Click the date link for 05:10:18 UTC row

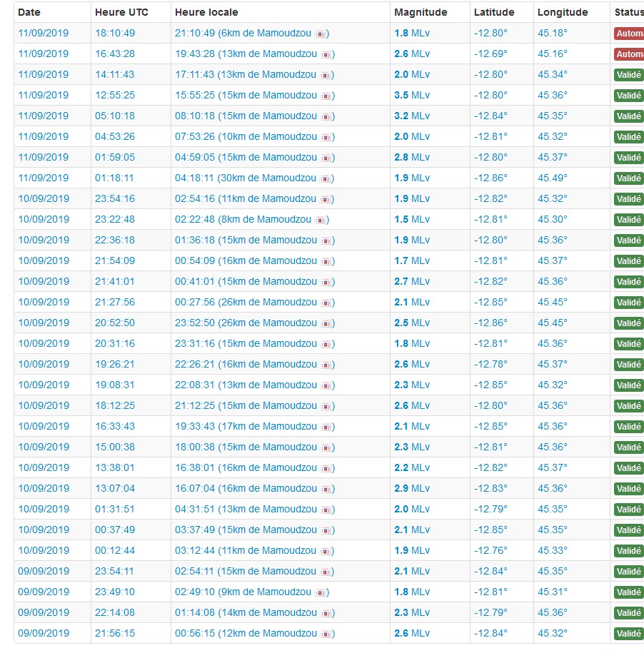(x=44, y=116)
